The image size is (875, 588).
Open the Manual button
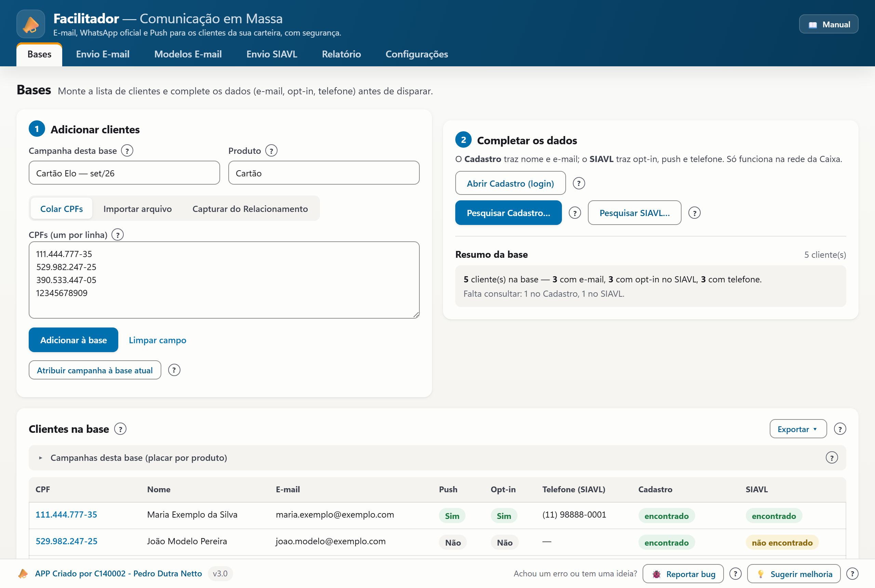tap(829, 24)
